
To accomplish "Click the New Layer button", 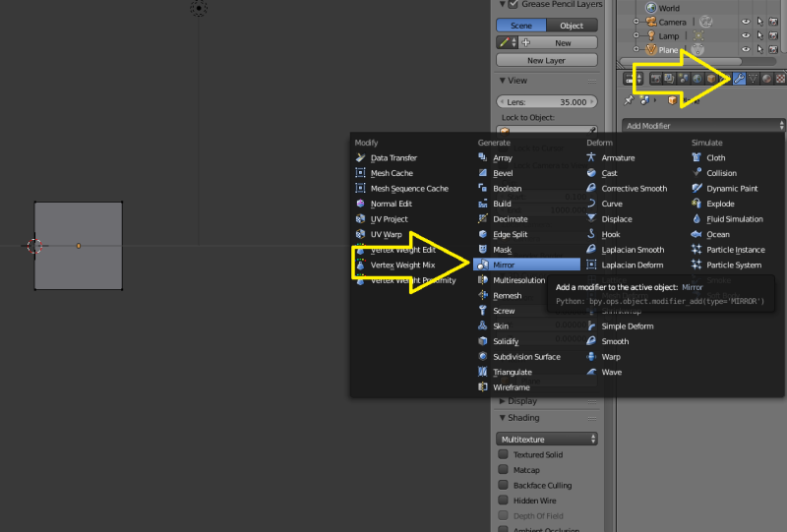I will coord(547,60).
